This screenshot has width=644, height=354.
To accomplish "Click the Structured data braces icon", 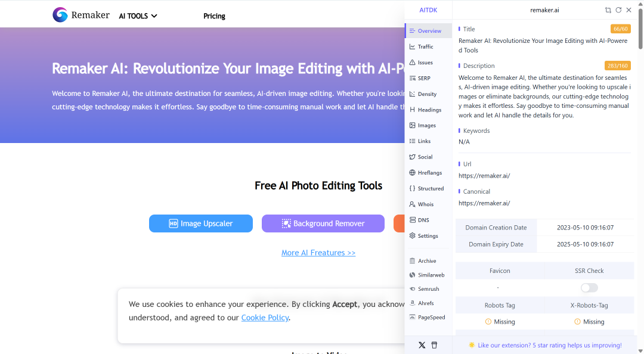I will click(x=413, y=188).
